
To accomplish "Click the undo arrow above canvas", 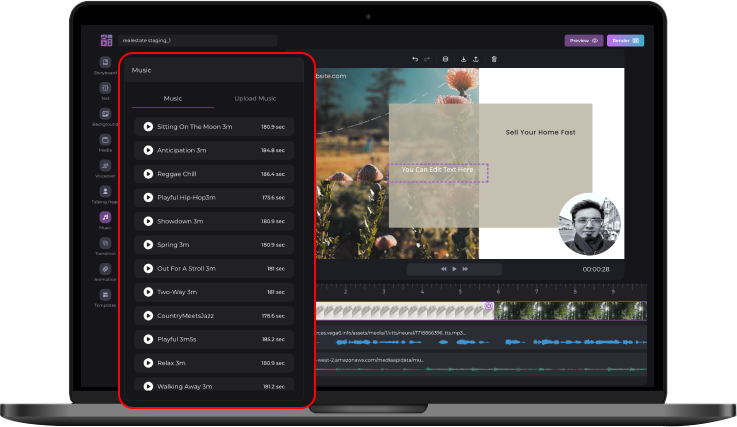I will point(415,59).
